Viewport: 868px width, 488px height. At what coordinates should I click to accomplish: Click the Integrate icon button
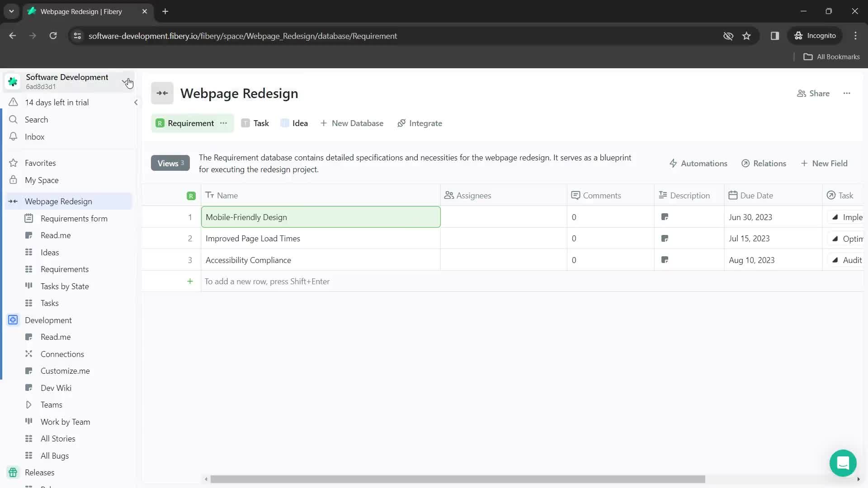click(x=402, y=123)
